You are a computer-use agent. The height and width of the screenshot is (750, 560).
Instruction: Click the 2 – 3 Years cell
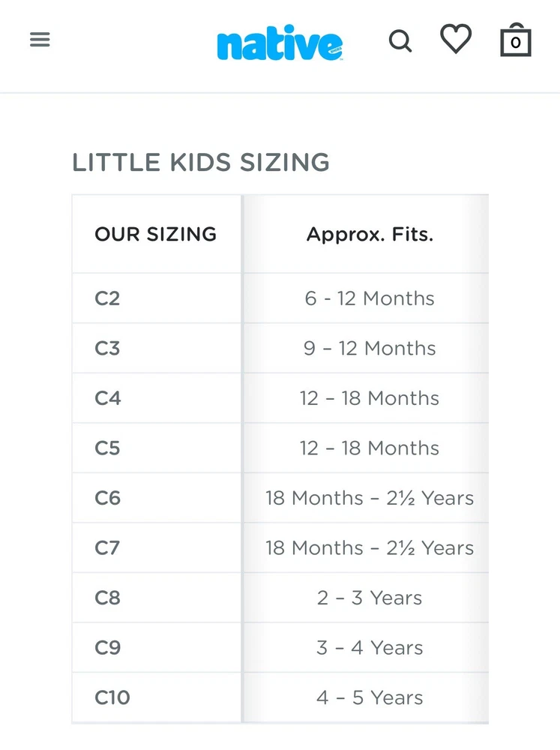click(x=370, y=598)
